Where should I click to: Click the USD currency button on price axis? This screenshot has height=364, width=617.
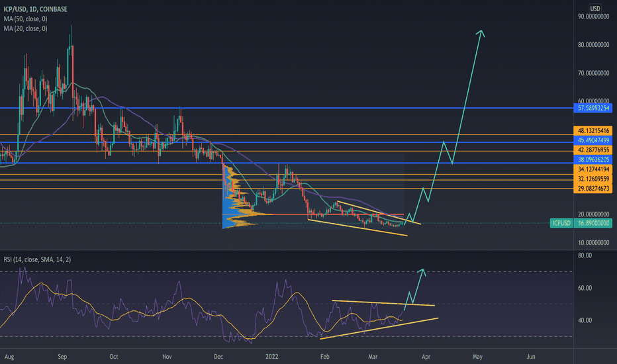pos(594,8)
